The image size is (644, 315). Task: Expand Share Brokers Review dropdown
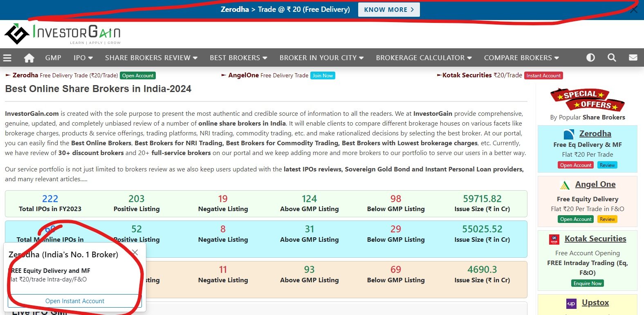tap(151, 58)
